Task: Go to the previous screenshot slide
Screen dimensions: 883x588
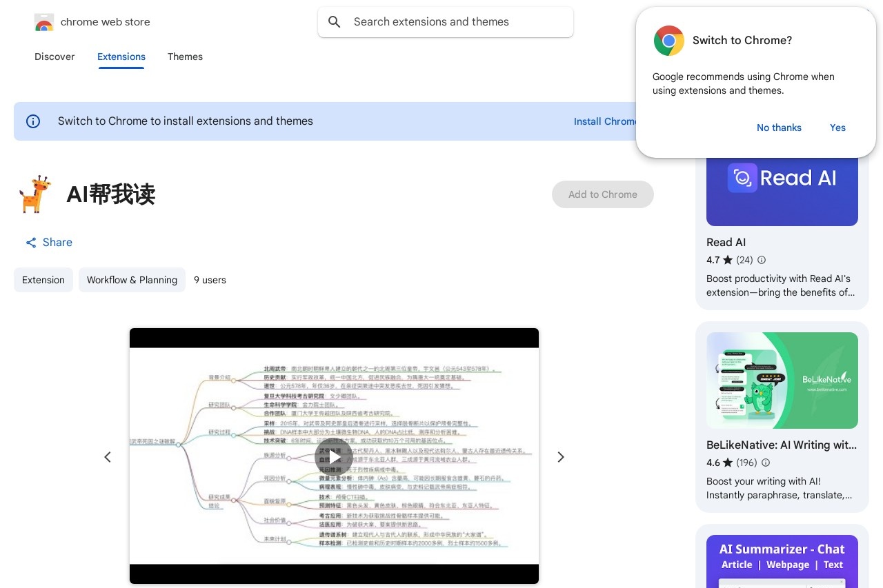Action: click(x=108, y=457)
